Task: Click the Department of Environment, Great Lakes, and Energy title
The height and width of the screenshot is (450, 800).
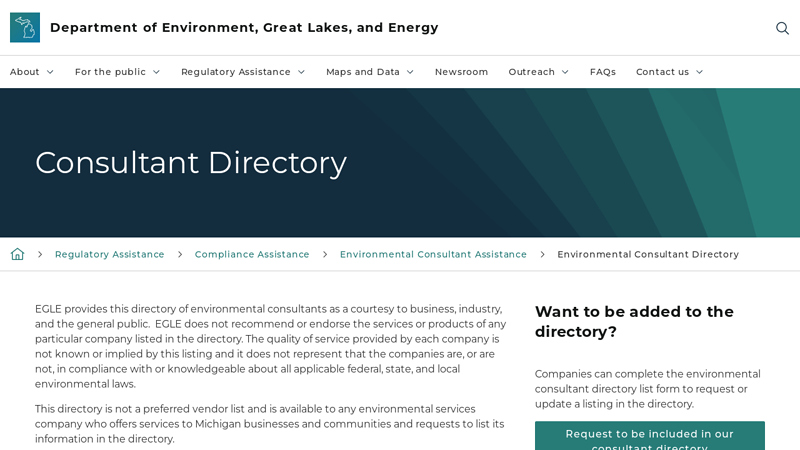Action: pyautogui.click(x=244, y=28)
